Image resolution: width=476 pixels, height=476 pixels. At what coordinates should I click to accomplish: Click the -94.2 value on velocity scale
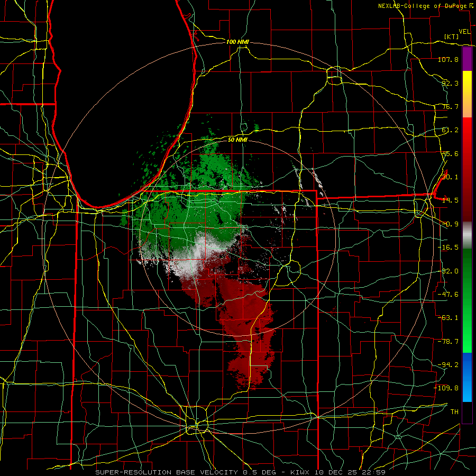click(x=448, y=365)
